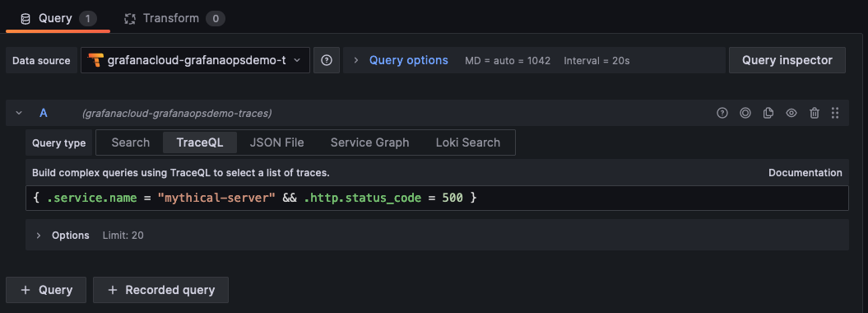868x313 pixels.
Task: Click the data source help icon
Action: (327, 60)
